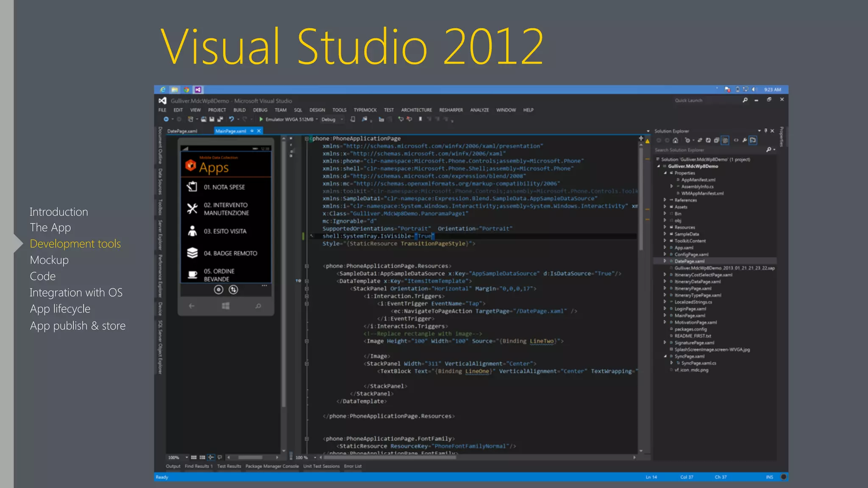Screen dimensions: 868x488
Task: Toggle pin on the MainPage.xaml tab
Action: pyautogui.click(x=252, y=131)
